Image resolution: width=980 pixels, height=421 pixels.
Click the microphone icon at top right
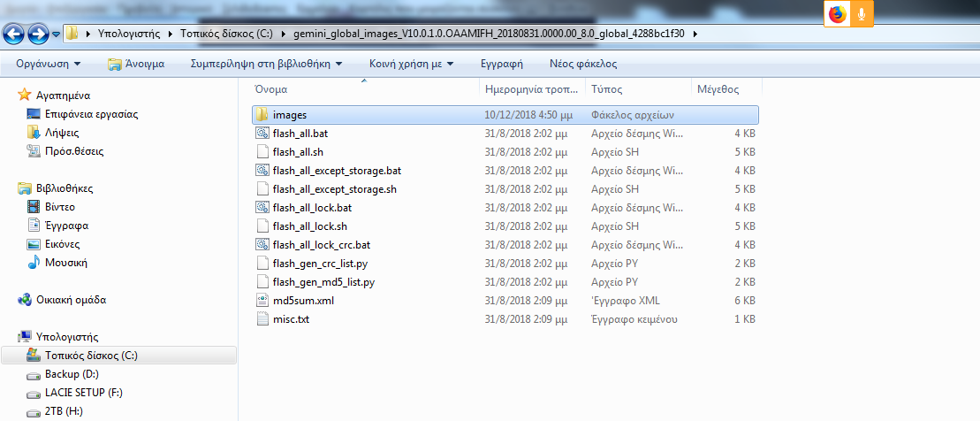pos(862,14)
